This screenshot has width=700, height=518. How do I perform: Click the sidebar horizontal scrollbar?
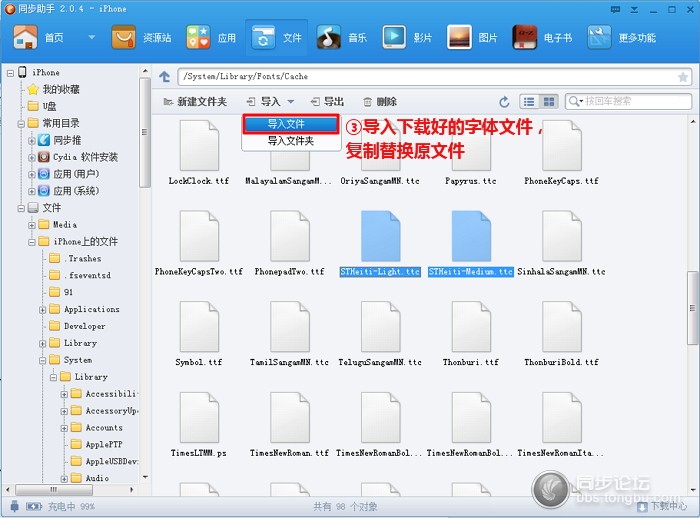coord(54,489)
